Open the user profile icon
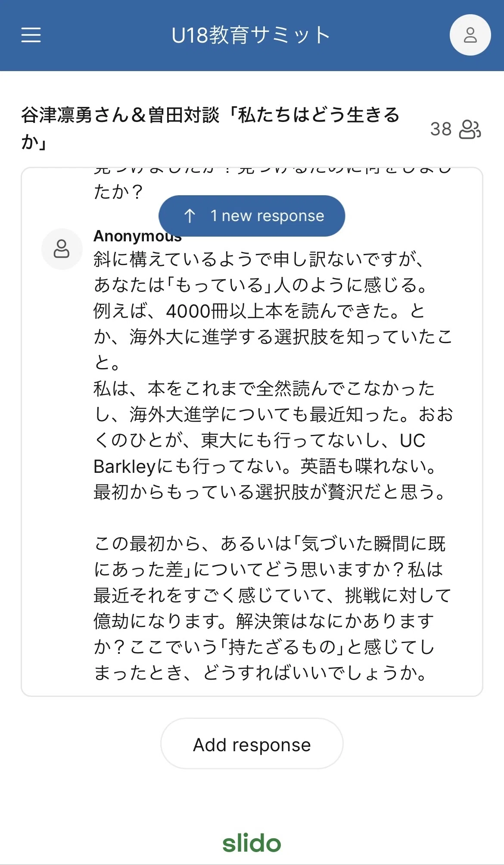This screenshot has width=504, height=865. tap(470, 35)
